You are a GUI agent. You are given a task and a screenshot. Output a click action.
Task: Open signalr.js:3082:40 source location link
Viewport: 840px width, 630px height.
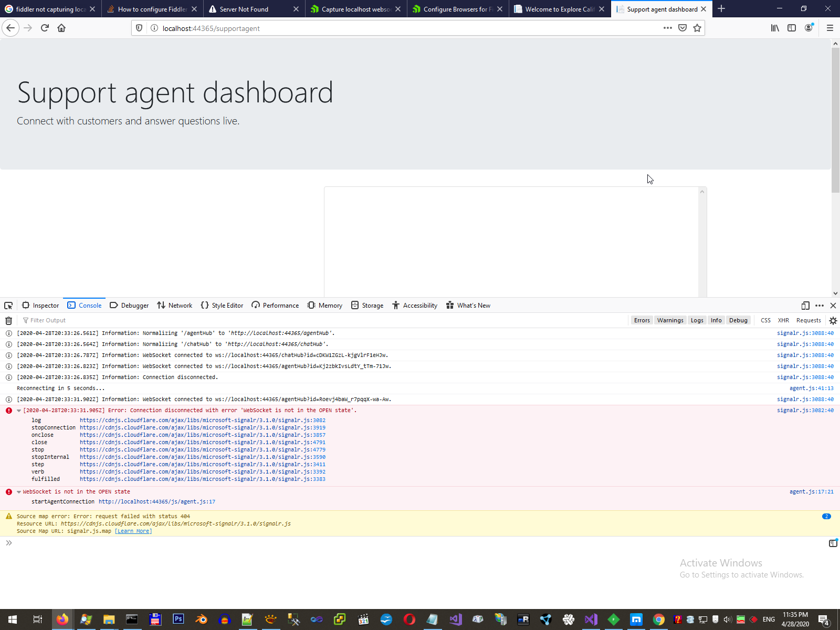click(805, 411)
